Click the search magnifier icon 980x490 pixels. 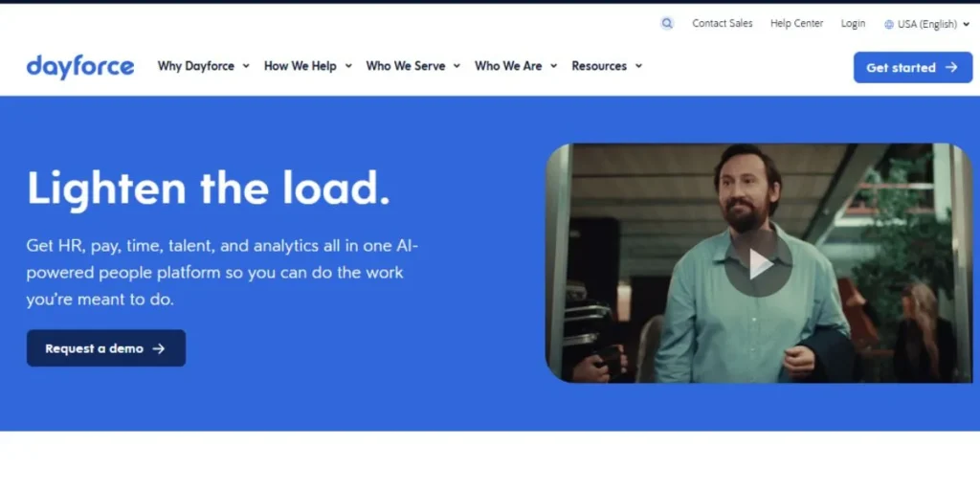point(667,24)
